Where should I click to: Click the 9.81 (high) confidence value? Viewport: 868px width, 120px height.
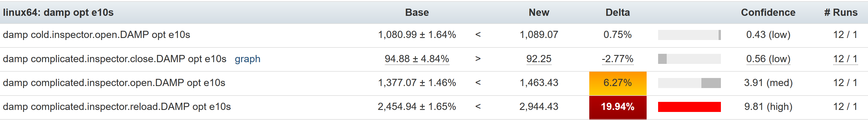tap(768, 107)
